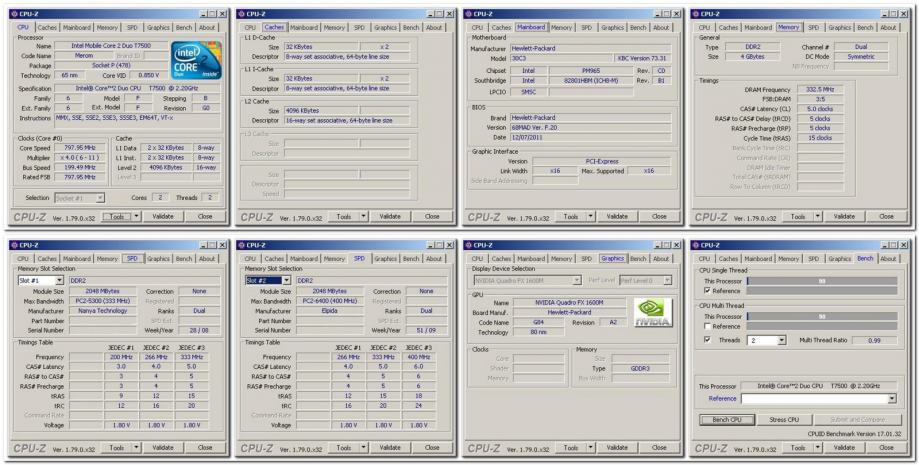Image resolution: width=919 pixels, height=465 pixels.
Task: Click the processor Name field 'Intel Mobile Core 2 Duo T7500'
Action: pyautogui.click(x=111, y=46)
